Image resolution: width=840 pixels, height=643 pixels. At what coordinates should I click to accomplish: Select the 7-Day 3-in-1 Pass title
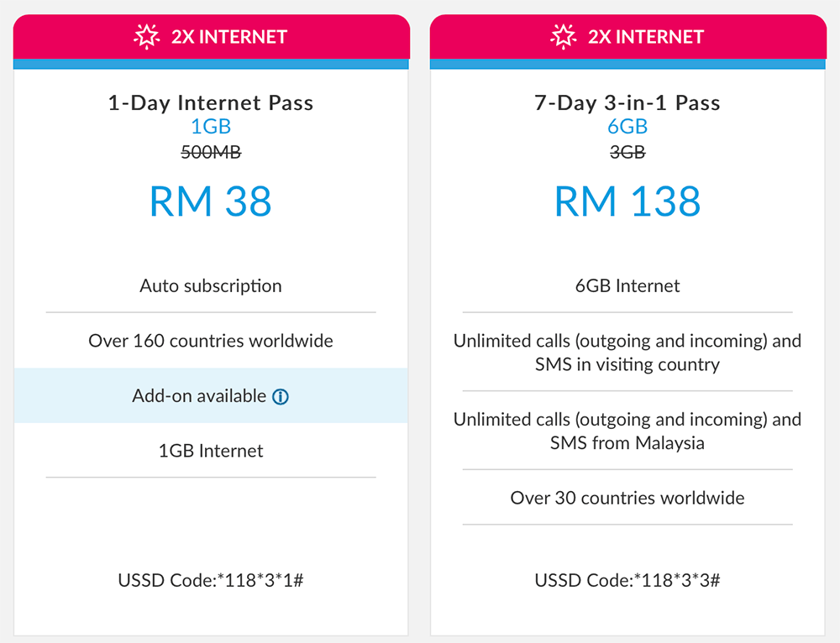point(627,103)
